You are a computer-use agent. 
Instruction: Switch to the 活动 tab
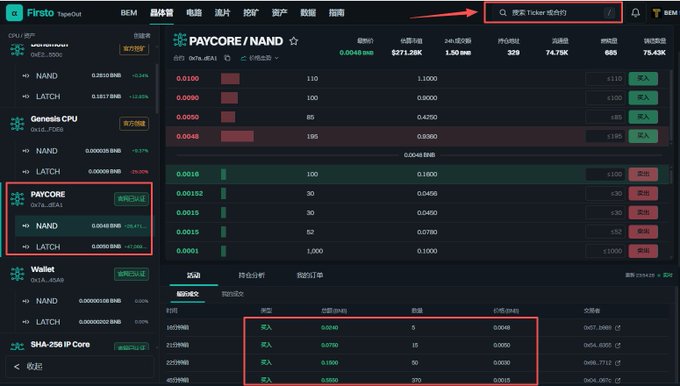(193, 275)
